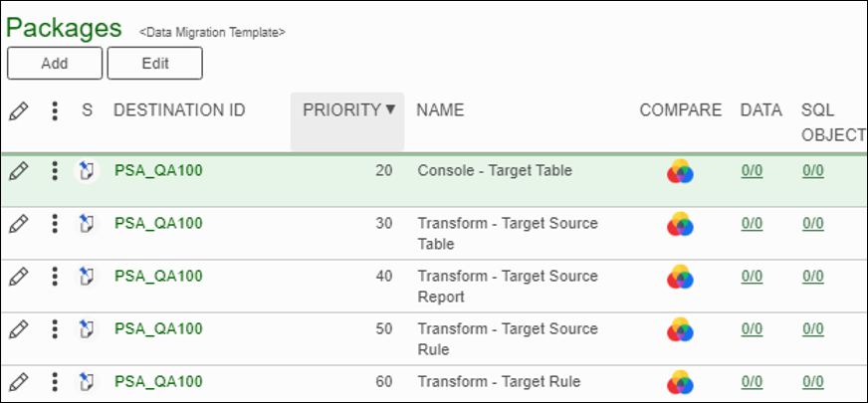
Task: Open the vertical ellipsis menu for priority 60 row
Action: click(54, 382)
